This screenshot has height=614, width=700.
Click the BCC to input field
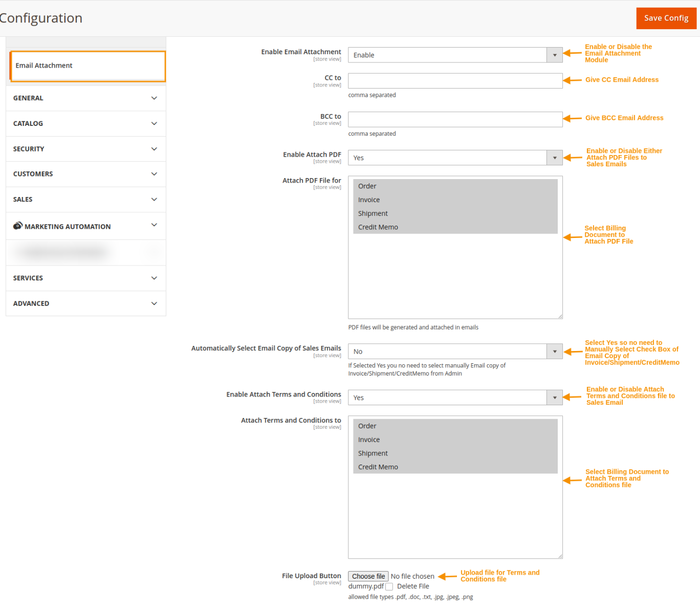454,119
